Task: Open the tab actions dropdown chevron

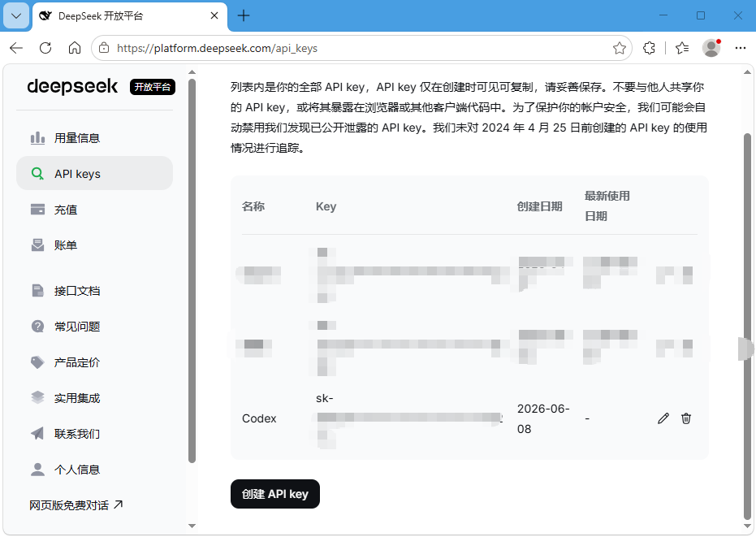Action: coord(16,16)
